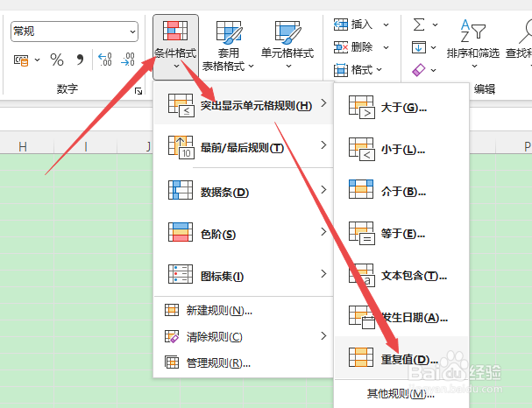Screen dimensions: 532x408
Task: Choose 其他规则(M)... option
Action: [x=401, y=393]
